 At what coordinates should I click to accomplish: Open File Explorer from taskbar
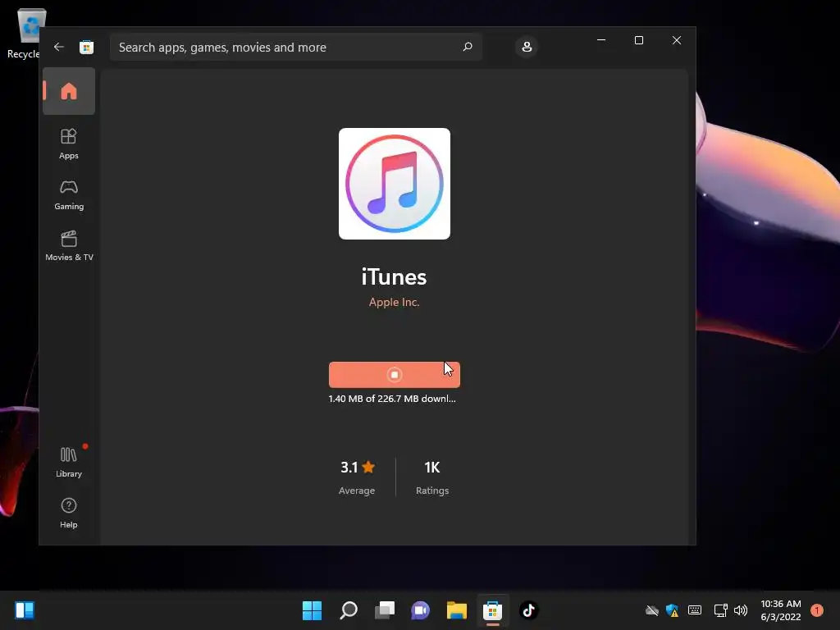[x=456, y=610]
